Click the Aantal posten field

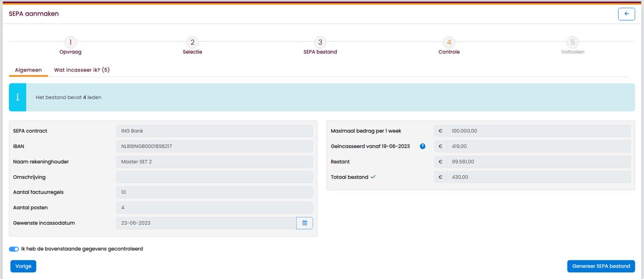pos(215,207)
